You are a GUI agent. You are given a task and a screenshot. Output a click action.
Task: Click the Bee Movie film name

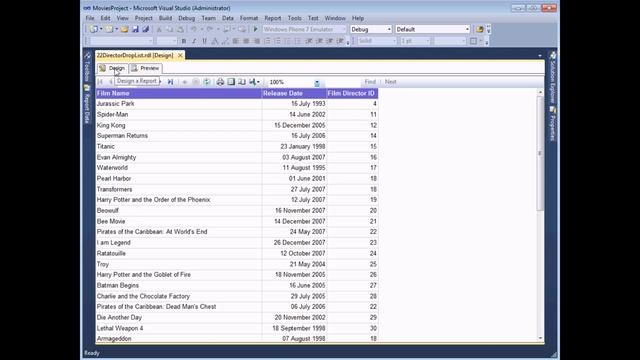(111, 221)
